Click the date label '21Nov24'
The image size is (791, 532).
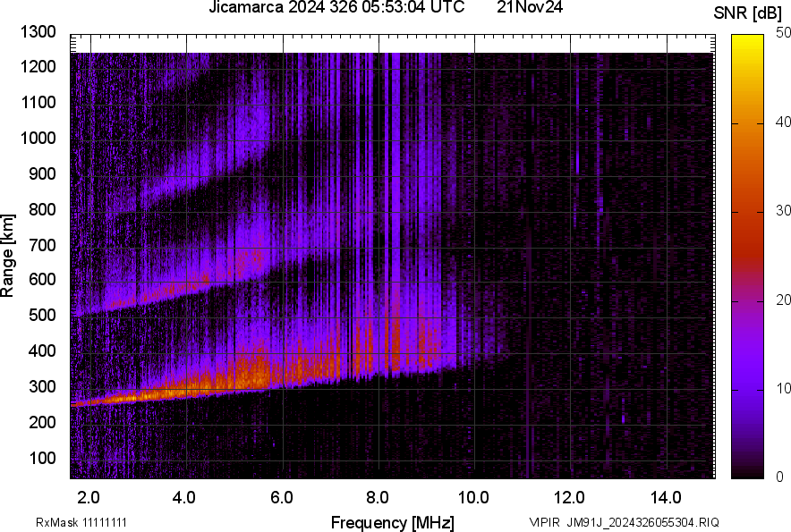[530, 7]
